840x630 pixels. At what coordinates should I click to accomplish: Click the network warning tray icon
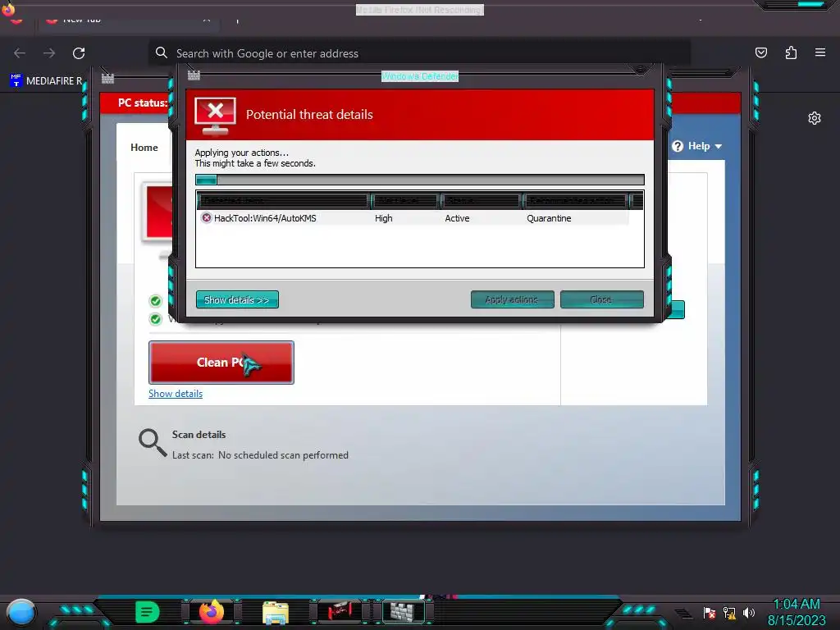click(729, 613)
